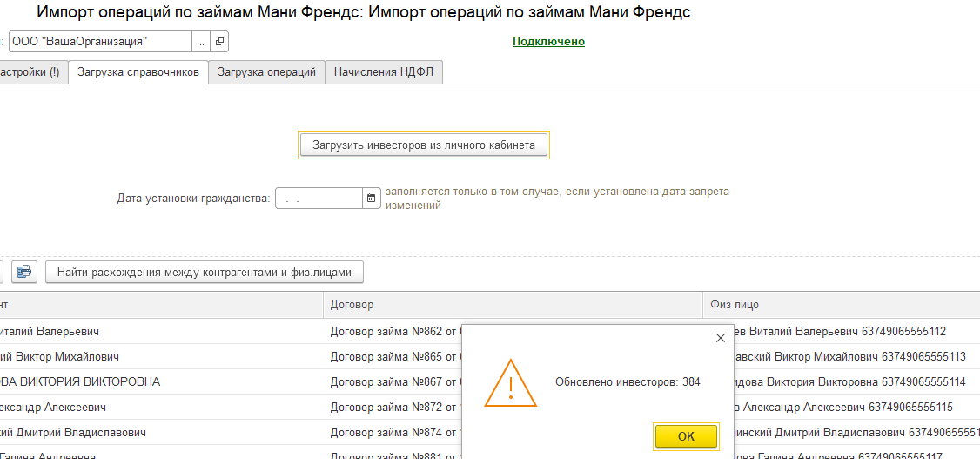Click Найти расхождения между контрагентами и физ.лицами
This screenshot has width=980, height=459.
[x=205, y=272]
